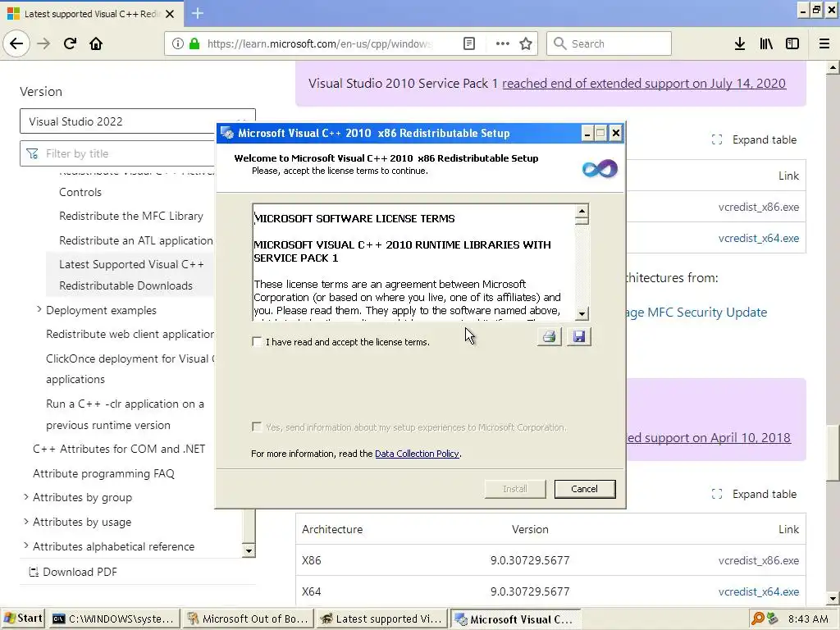Switch to Latest supported Visual C++ browser tab
The image size is (840, 630).
click(92, 14)
